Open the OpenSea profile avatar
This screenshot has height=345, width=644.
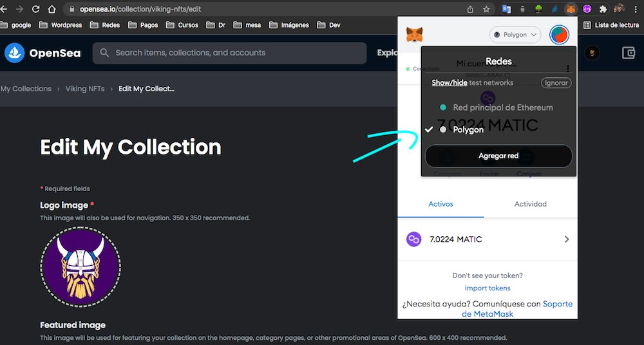pos(592,53)
